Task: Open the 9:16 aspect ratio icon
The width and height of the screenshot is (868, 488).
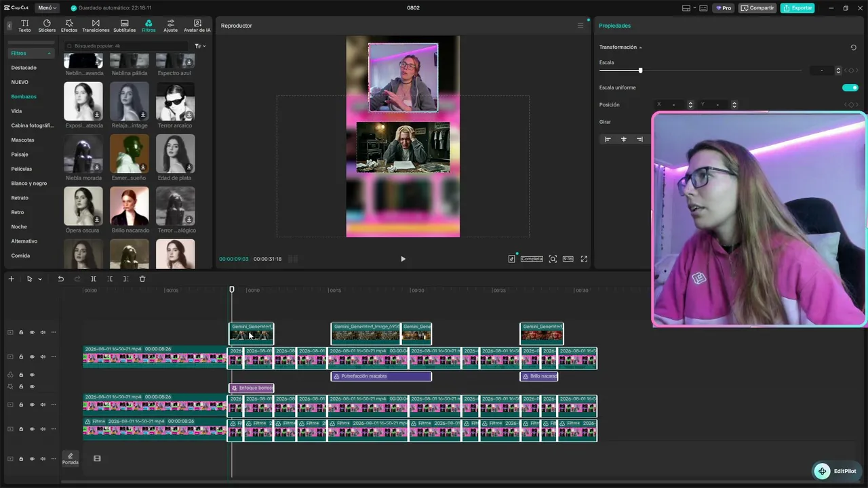Action: [568, 259]
